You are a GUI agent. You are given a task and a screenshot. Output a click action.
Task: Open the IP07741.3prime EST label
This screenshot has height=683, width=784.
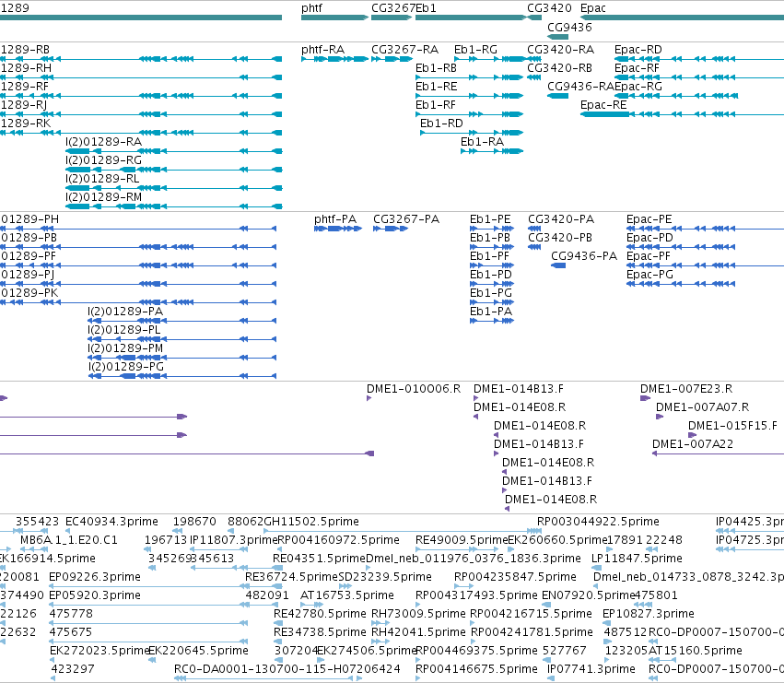(591, 669)
